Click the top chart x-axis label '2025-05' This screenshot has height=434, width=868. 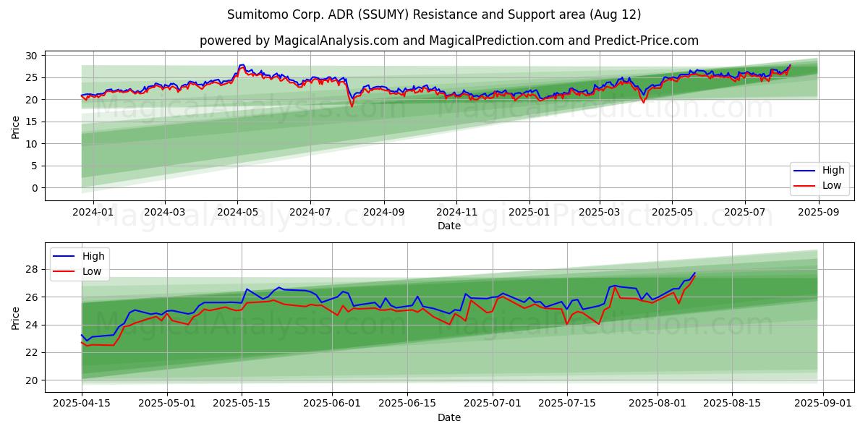click(672, 213)
